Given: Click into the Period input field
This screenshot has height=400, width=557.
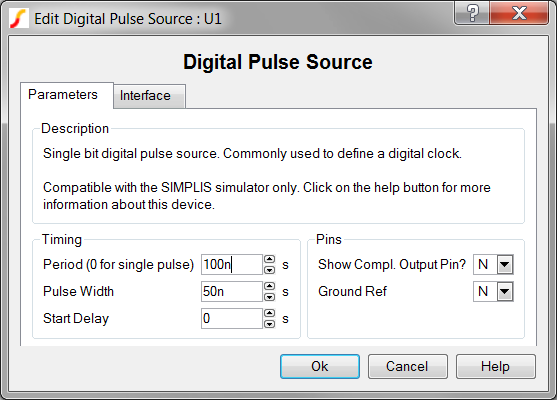Looking at the screenshot, I should pos(232,265).
